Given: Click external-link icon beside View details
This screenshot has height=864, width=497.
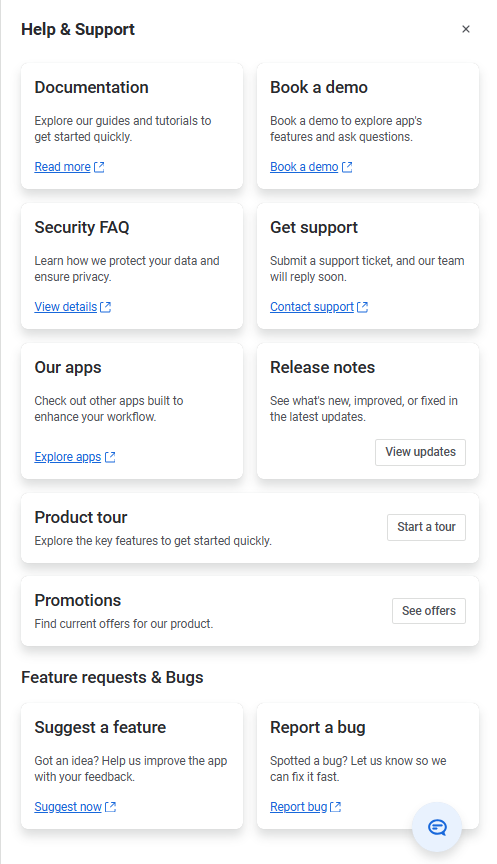Looking at the screenshot, I should (x=106, y=307).
